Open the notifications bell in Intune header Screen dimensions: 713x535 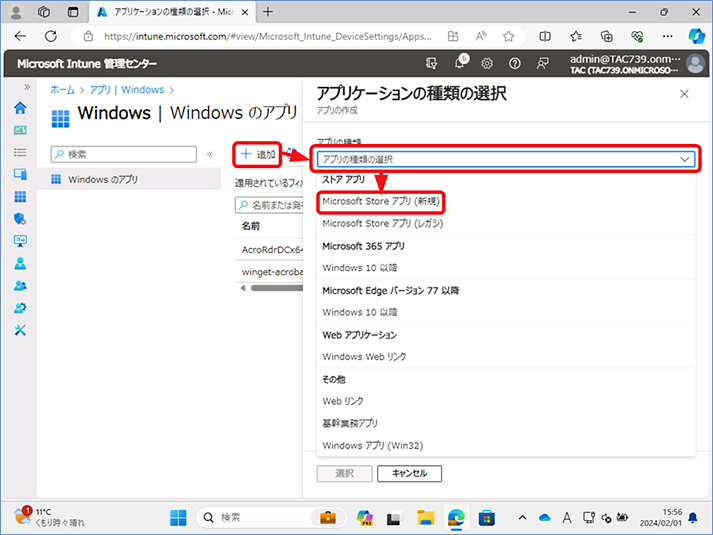(x=460, y=63)
